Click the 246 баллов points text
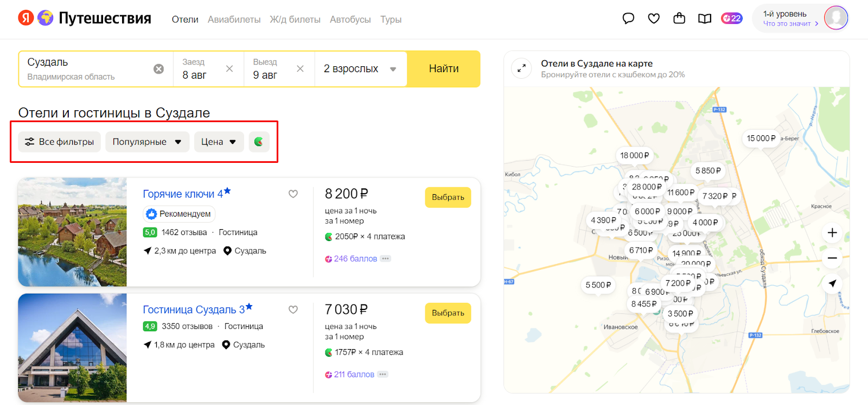The image size is (868, 405). [355, 258]
